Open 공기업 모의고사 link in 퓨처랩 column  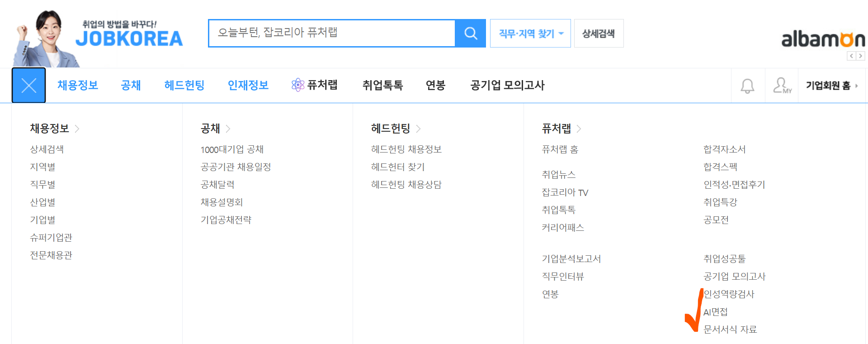735,277
